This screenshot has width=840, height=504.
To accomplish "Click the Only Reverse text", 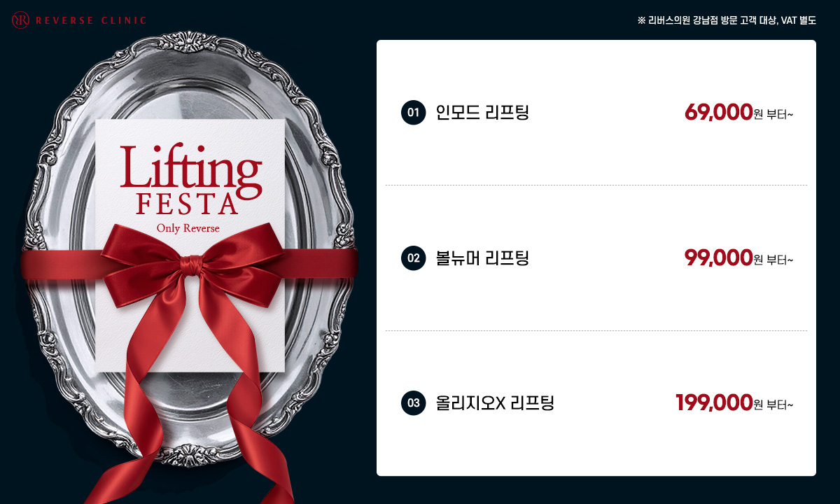I will click(x=188, y=228).
